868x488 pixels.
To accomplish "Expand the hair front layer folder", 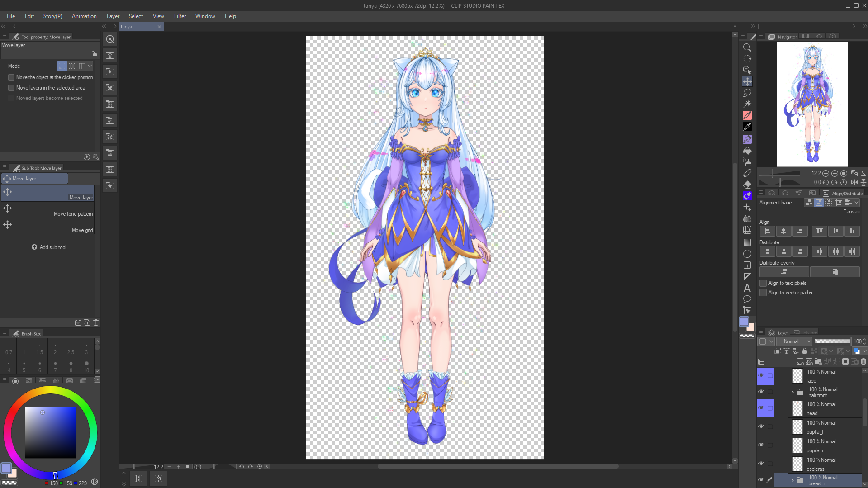I will [792, 392].
